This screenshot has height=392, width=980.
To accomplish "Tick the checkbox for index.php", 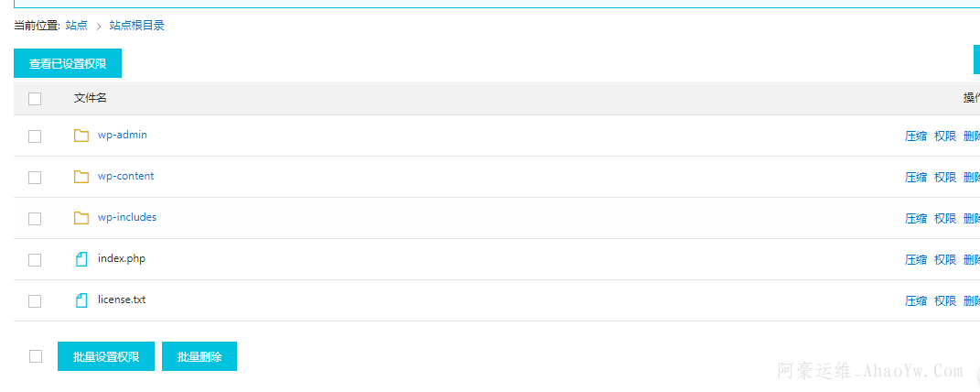I will pos(35,260).
